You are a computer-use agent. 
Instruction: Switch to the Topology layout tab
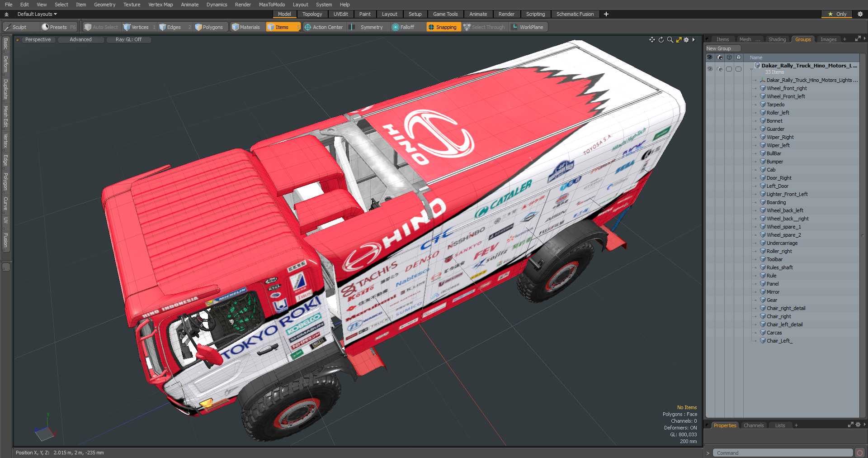(312, 14)
